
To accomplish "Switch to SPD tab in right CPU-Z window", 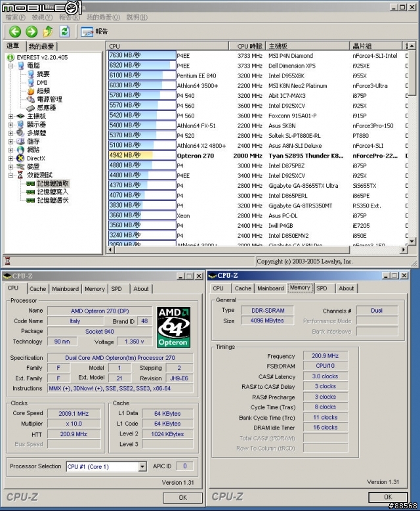I will pos(322,288).
